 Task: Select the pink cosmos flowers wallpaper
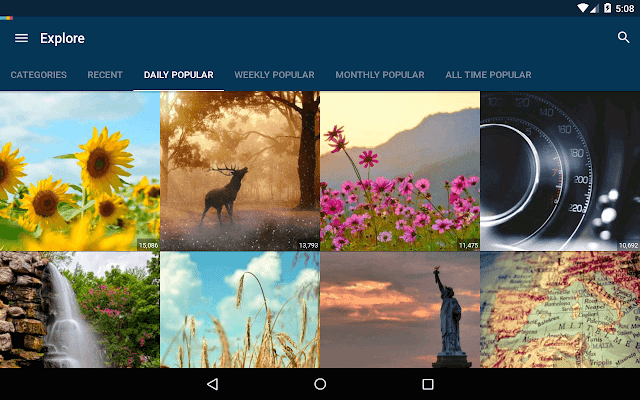400,171
